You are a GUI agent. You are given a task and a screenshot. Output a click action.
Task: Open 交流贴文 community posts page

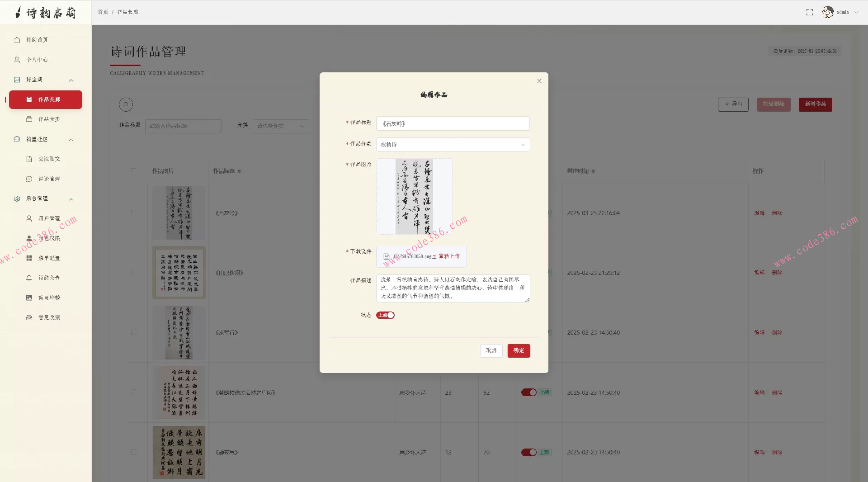[x=47, y=159]
